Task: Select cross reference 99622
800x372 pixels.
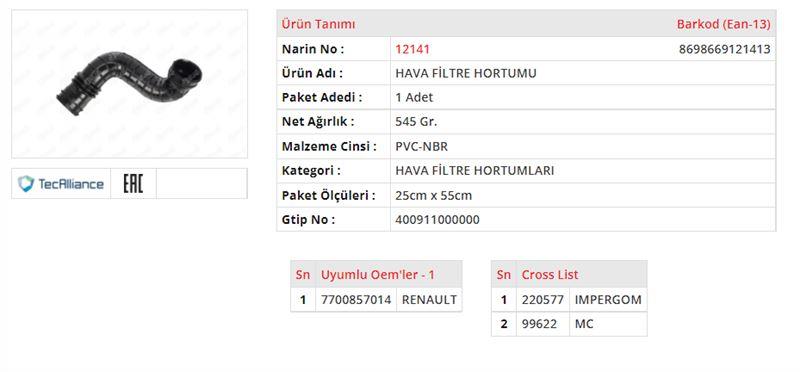Action: pyautogui.click(x=539, y=324)
